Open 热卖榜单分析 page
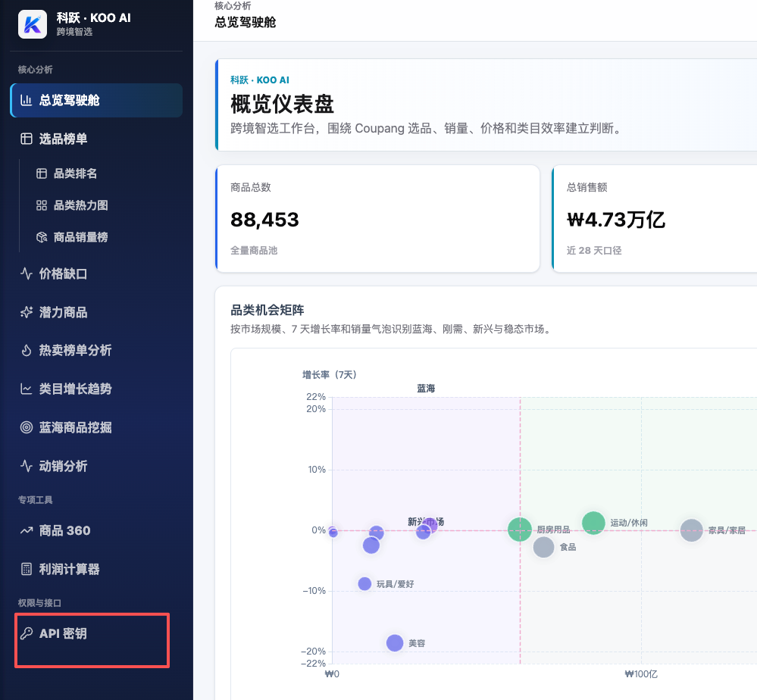Screen dimensions: 757x700 point(96,351)
